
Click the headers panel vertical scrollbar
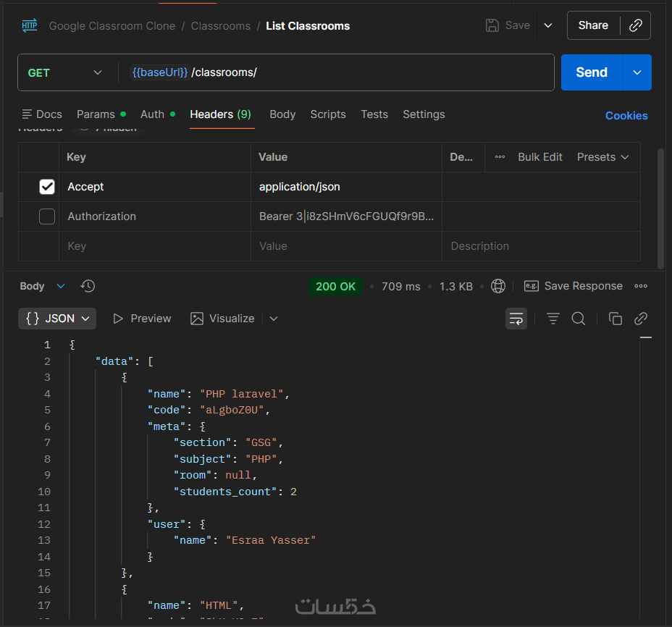click(660, 209)
